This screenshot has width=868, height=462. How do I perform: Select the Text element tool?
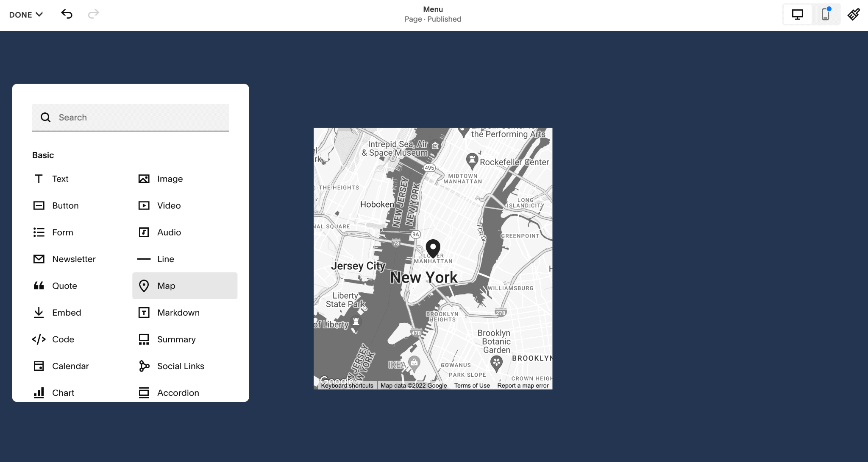(x=60, y=178)
